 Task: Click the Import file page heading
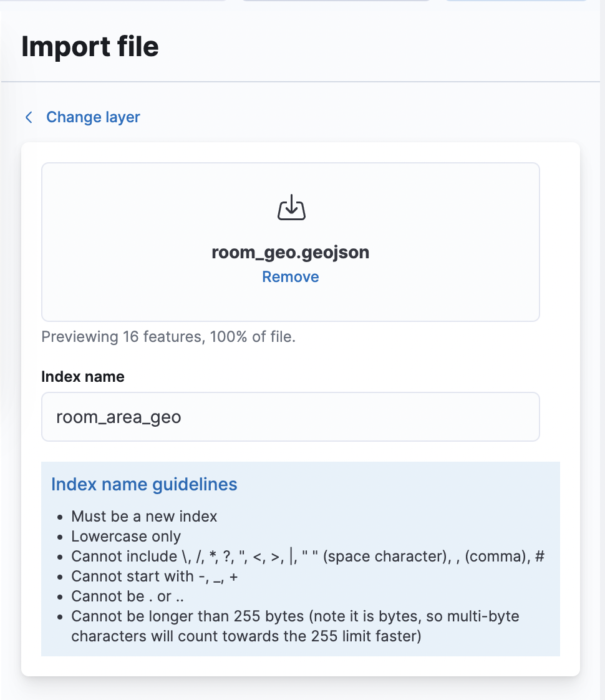pos(90,46)
